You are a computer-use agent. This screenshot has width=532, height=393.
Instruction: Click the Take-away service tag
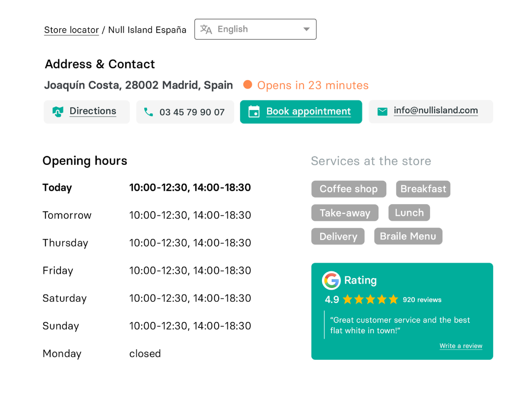click(x=345, y=213)
